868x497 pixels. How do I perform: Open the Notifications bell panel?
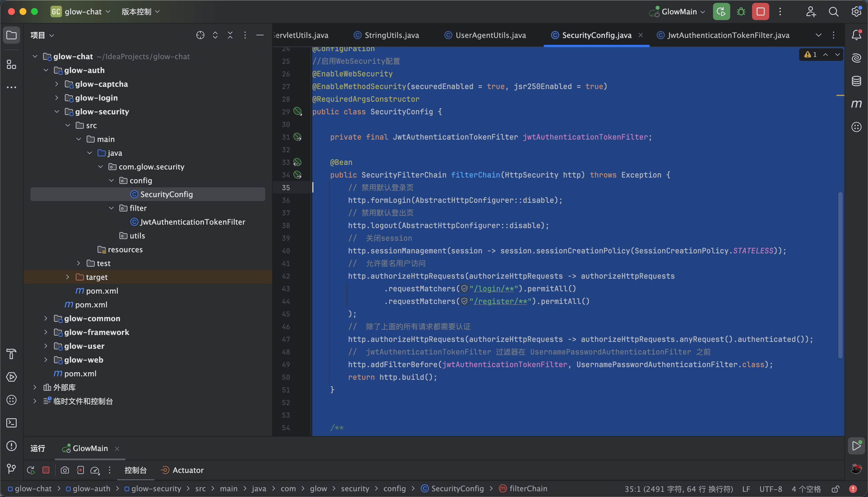(x=857, y=35)
